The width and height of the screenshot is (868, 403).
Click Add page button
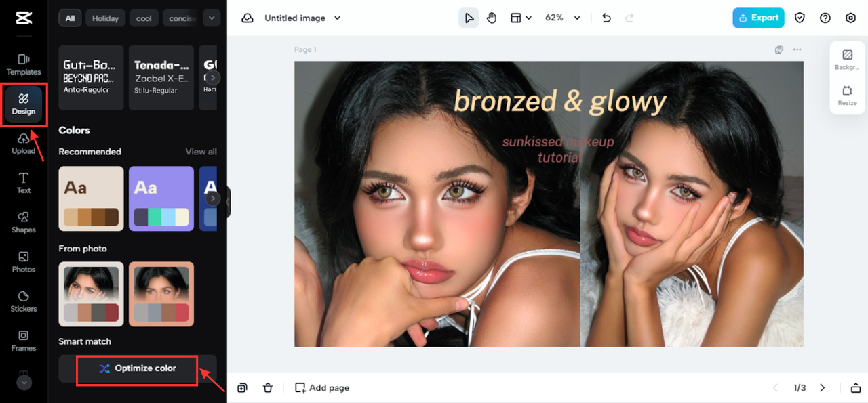click(x=322, y=388)
